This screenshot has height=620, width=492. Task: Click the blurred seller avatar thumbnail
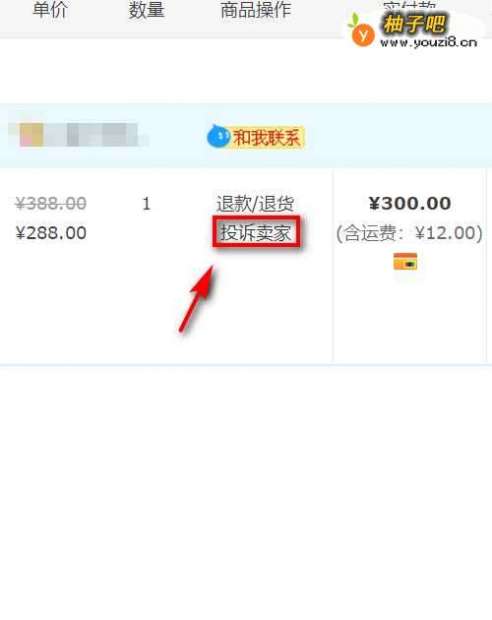(32, 134)
